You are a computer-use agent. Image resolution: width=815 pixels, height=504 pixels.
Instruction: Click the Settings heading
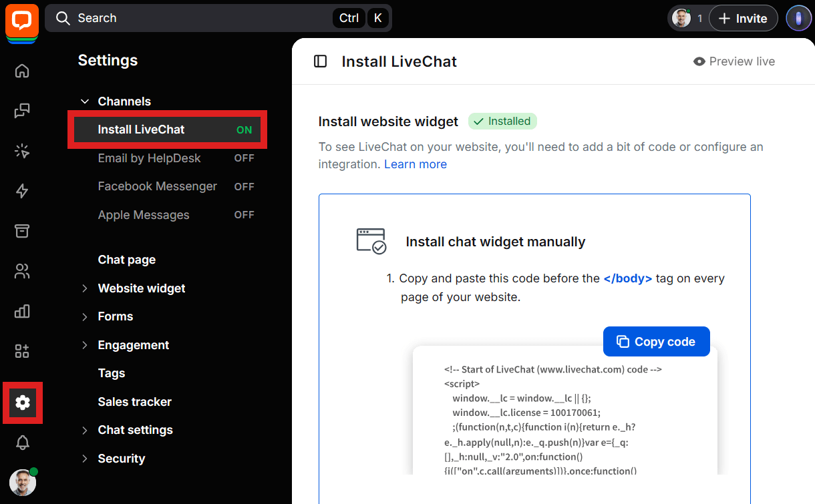click(108, 60)
